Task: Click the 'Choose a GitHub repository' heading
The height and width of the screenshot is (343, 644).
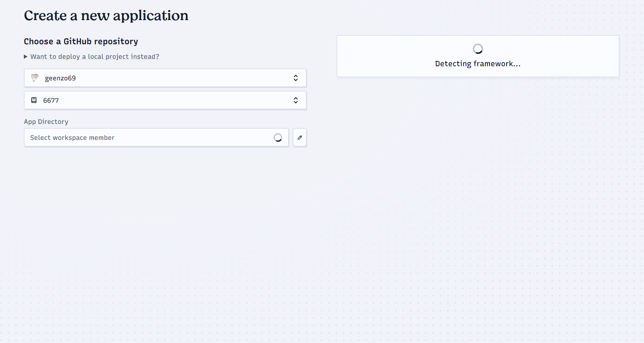Action: (x=81, y=41)
